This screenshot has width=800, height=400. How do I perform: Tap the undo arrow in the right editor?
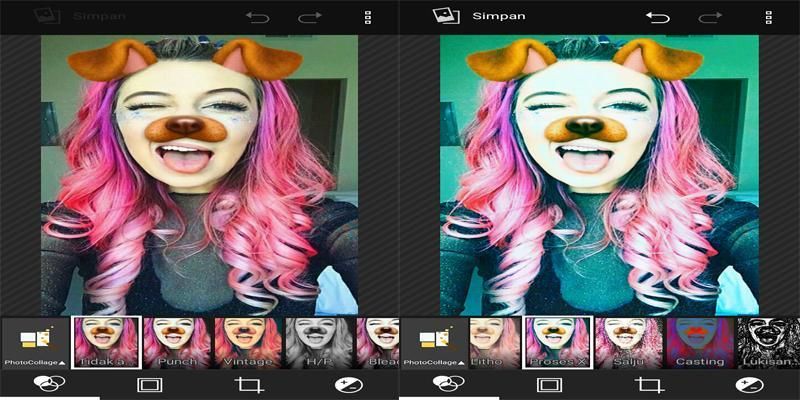tap(657, 17)
